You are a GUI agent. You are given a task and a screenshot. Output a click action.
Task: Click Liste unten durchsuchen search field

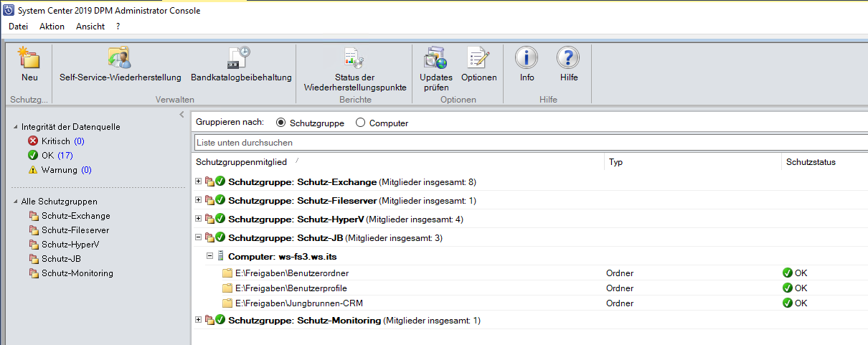pos(531,143)
